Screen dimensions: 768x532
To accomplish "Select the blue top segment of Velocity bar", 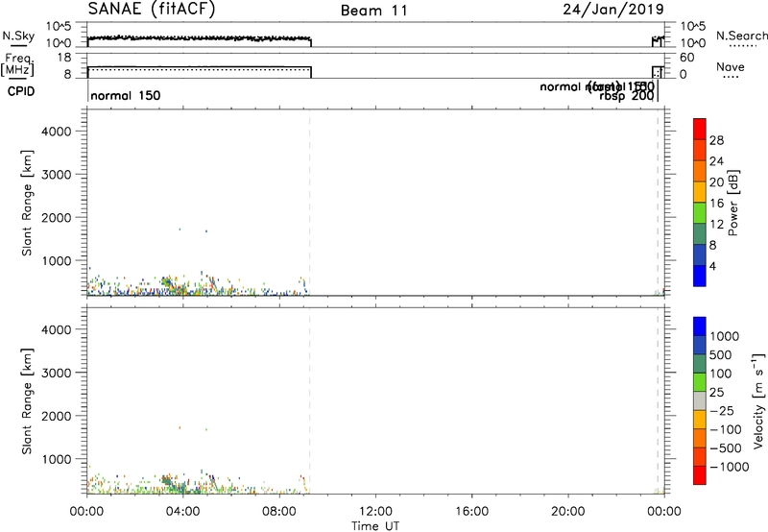I will (700, 326).
